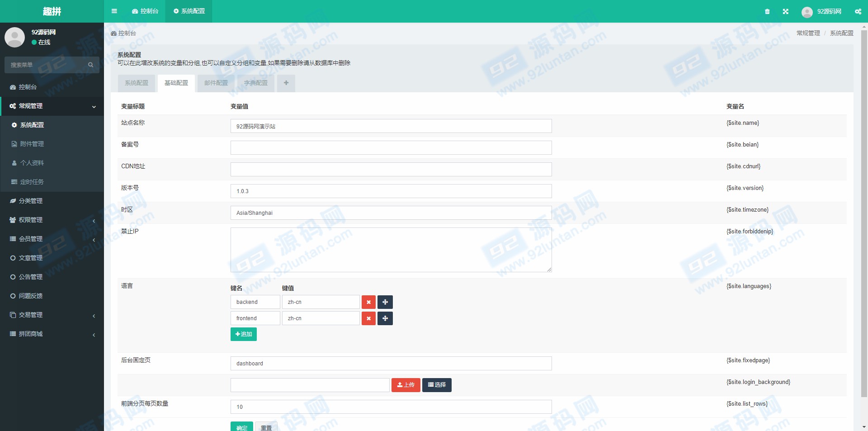Collapse the 常规管理 sidebar group
This screenshot has height=431, width=868.
[x=52, y=106]
